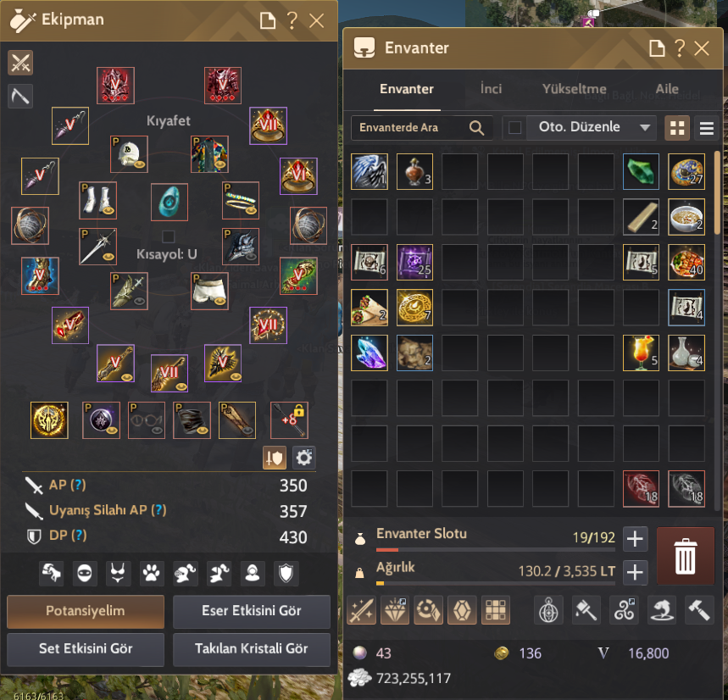Expand the Oto. Düzenle dropdown arrow

pyautogui.click(x=644, y=128)
